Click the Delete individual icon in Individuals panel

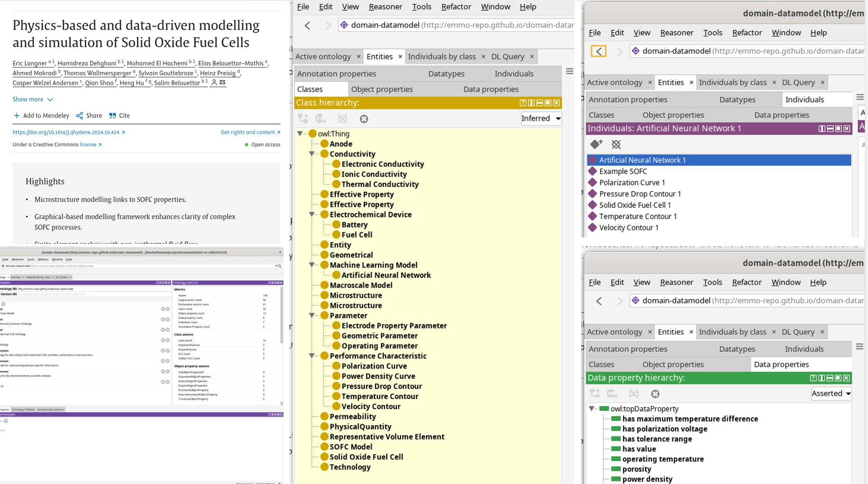pyautogui.click(x=616, y=144)
